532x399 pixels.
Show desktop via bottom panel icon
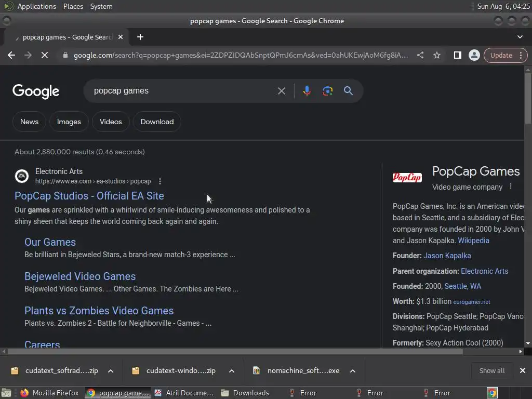coord(6,393)
